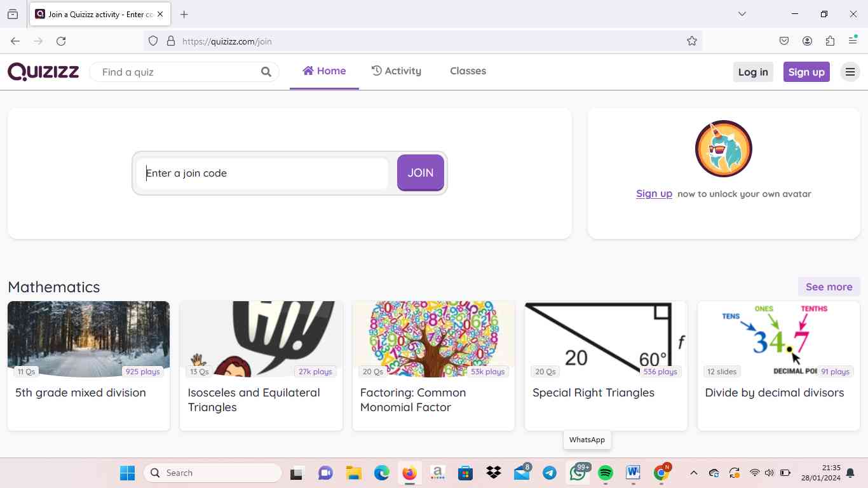Click the shield tracking protection icon
The height and width of the screenshot is (488, 868).
(x=153, y=41)
